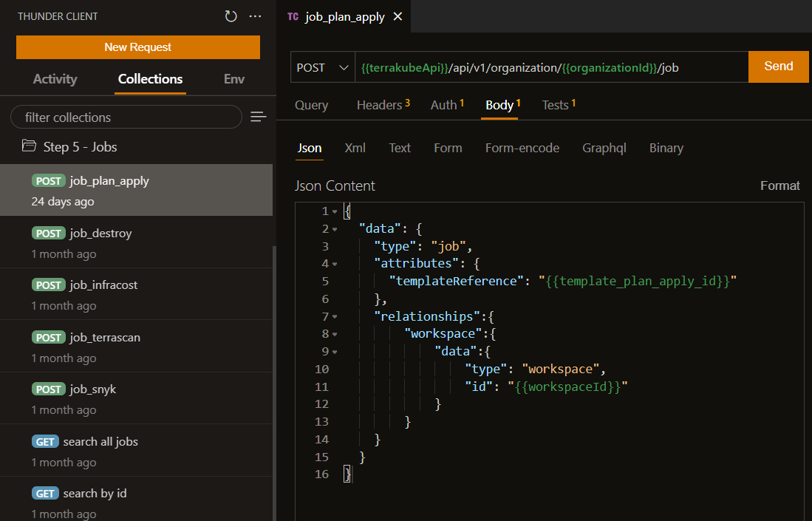This screenshot has width=812, height=521.
Task: Select the search all jobs GET request
Action: click(100, 442)
